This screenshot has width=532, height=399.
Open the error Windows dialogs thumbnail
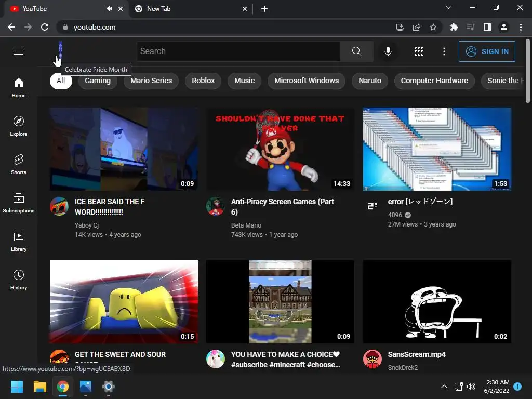(437, 149)
